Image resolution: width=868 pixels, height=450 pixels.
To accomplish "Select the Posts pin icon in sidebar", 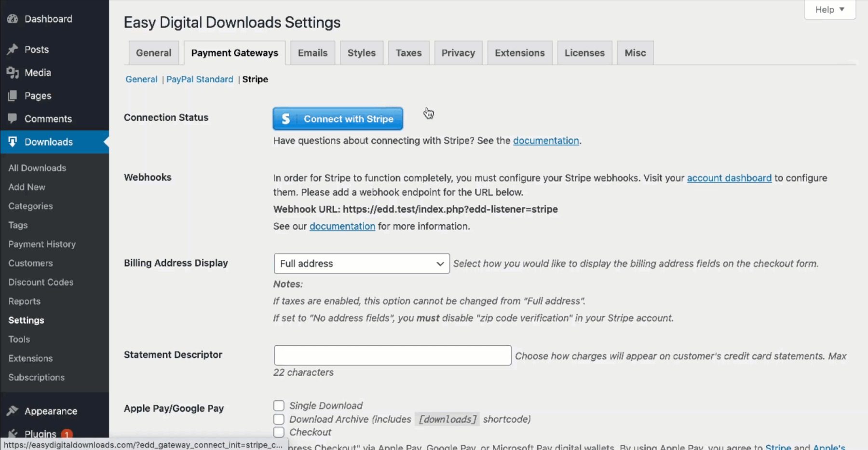I will pos(12,49).
